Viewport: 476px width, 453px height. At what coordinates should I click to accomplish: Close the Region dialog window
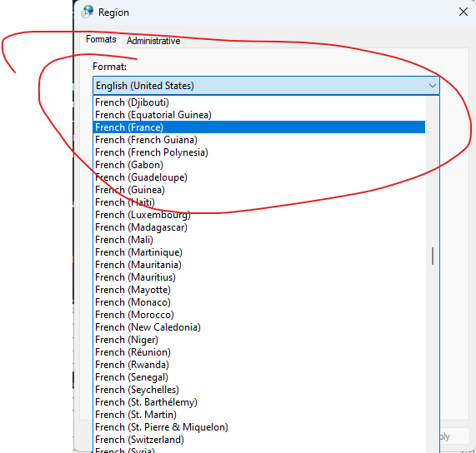pos(463,12)
